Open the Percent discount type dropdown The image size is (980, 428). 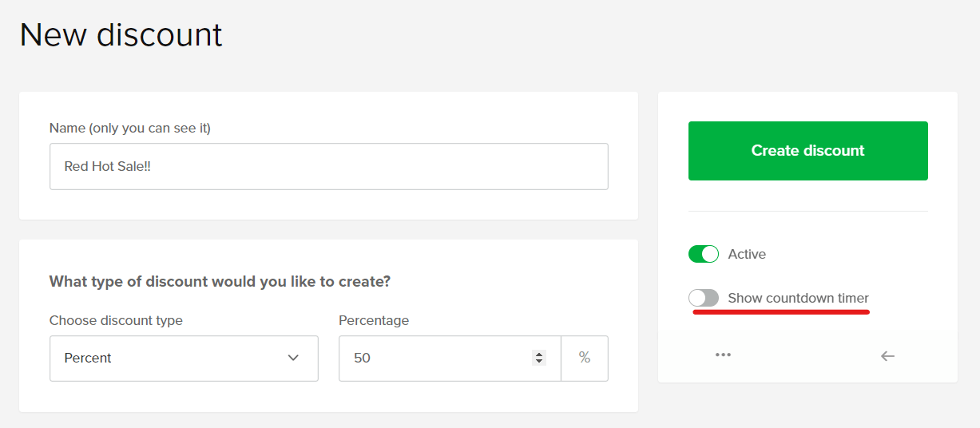coord(184,358)
